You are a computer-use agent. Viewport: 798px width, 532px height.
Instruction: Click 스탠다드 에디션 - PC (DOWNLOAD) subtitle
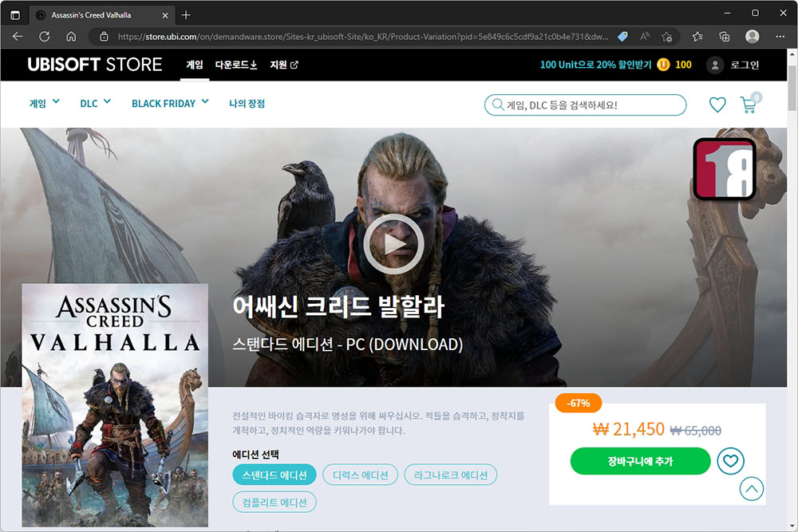(347, 345)
